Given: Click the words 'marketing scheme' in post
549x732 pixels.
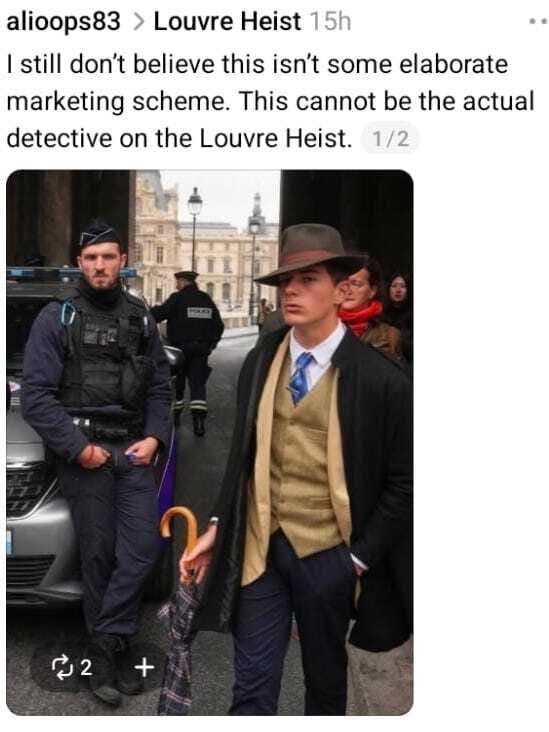Looking at the screenshot, I should [x=116, y=101].
